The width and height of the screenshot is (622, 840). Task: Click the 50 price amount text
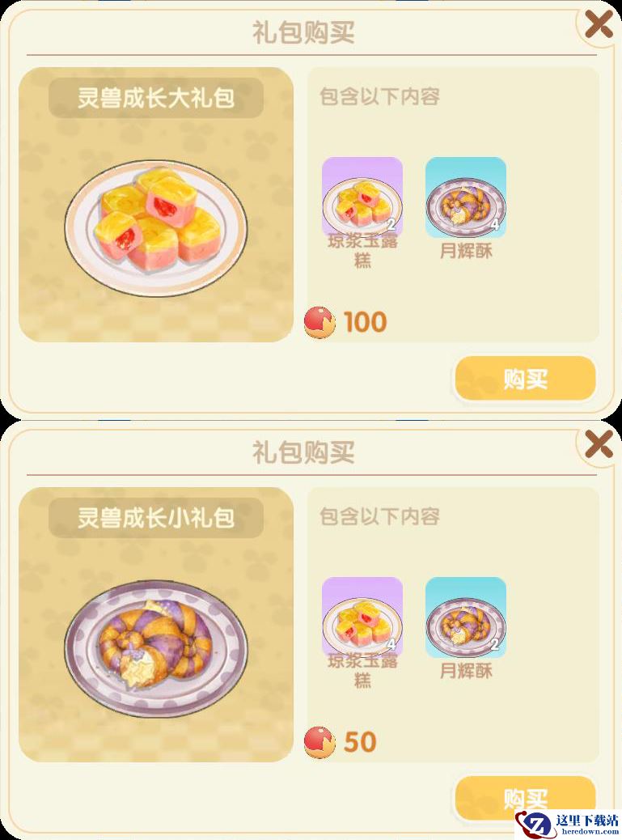click(x=360, y=743)
